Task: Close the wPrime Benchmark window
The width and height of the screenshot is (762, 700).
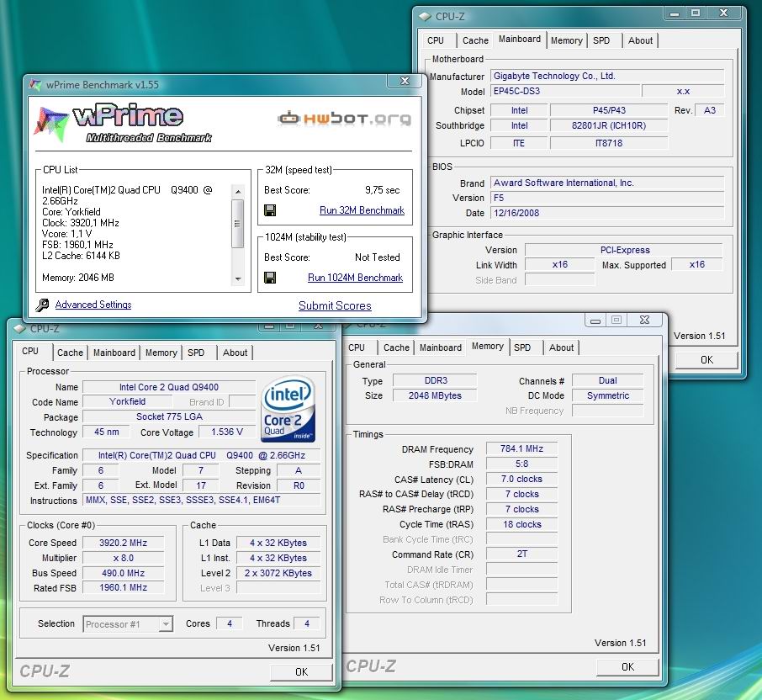Action: point(405,81)
